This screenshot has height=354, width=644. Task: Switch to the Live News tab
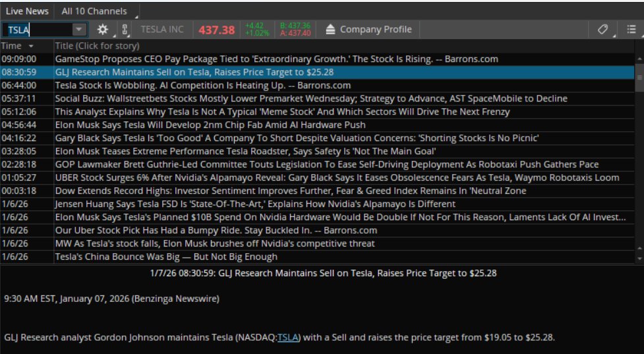coord(27,11)
